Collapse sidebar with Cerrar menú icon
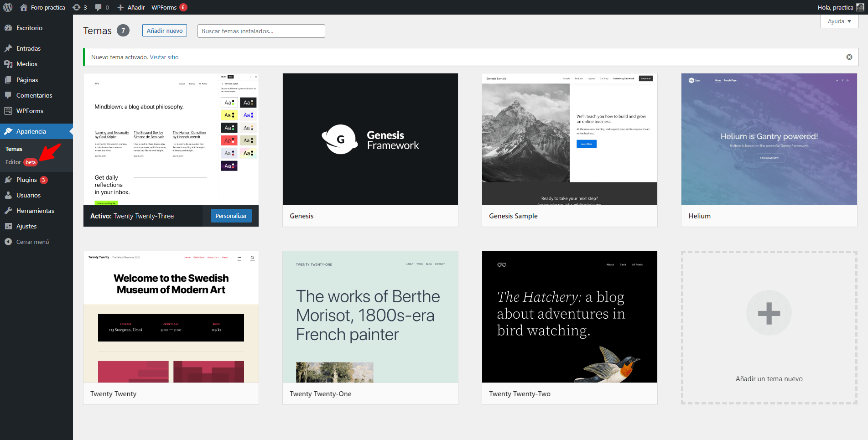 [8, 242]
